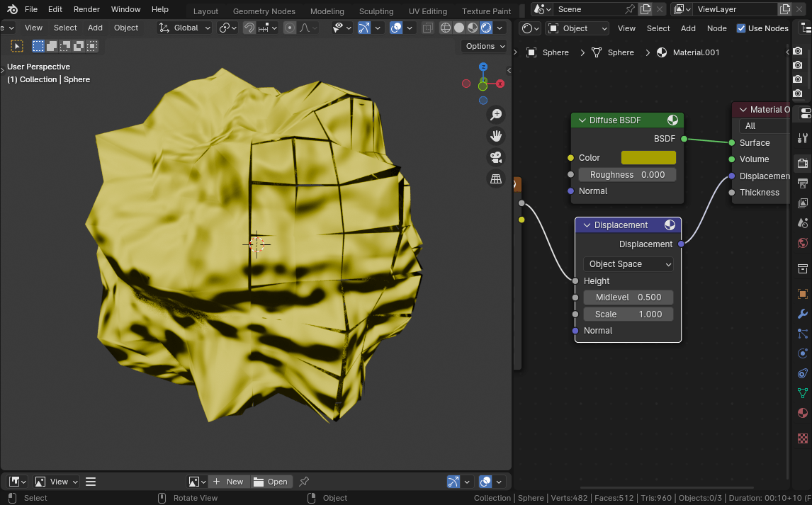Click the yellow Color swatch in the Diffuse BSDF node
Screen dimensions: 812x505
point(647,157)
